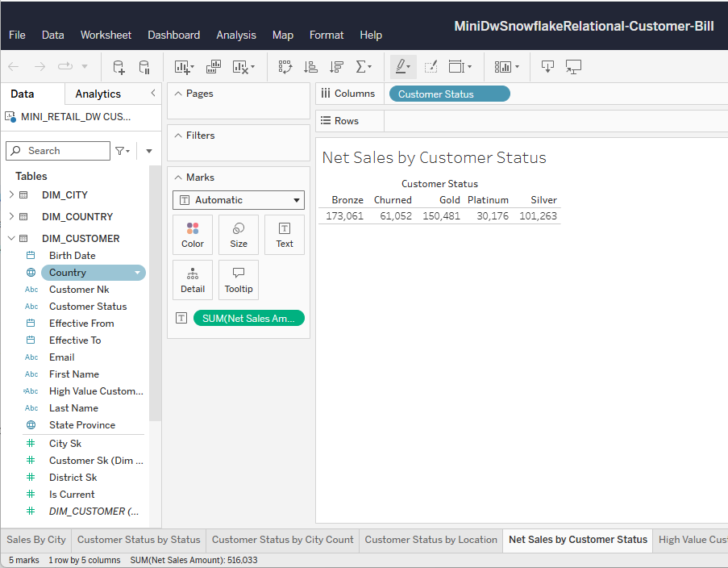Expand the DIM_CITY table

pyautogui.click(x=11, y=194)
